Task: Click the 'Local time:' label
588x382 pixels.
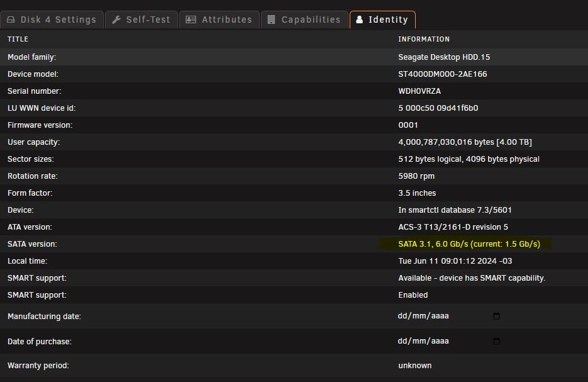Action: tap(28, 261)
